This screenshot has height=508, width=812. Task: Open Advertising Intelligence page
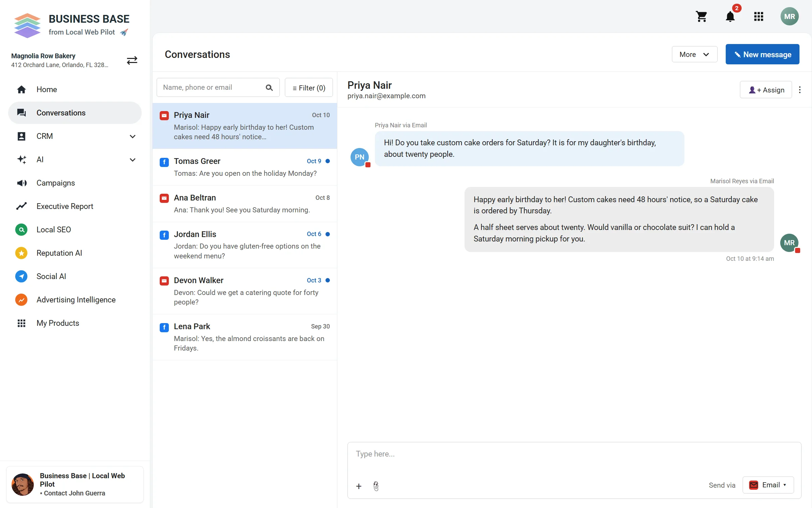[x=75, y=300]
